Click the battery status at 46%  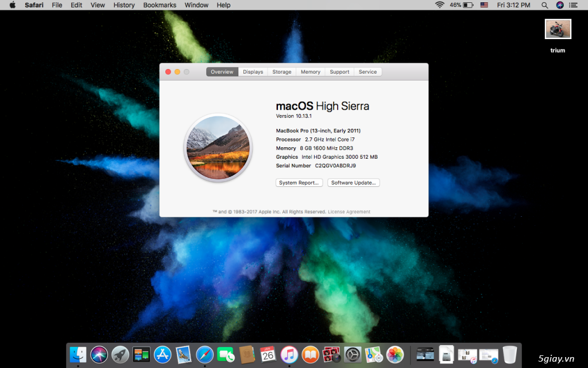(461, 5)
